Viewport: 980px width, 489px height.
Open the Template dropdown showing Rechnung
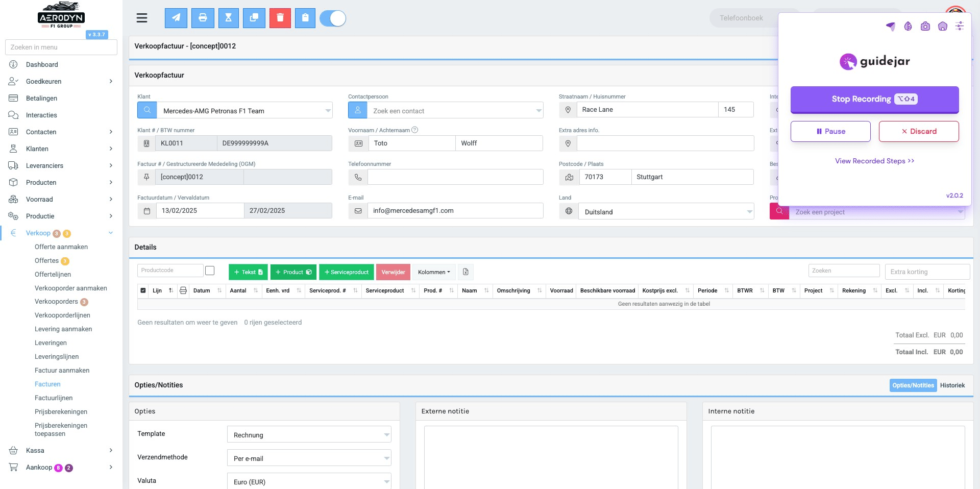coord(309,434)
